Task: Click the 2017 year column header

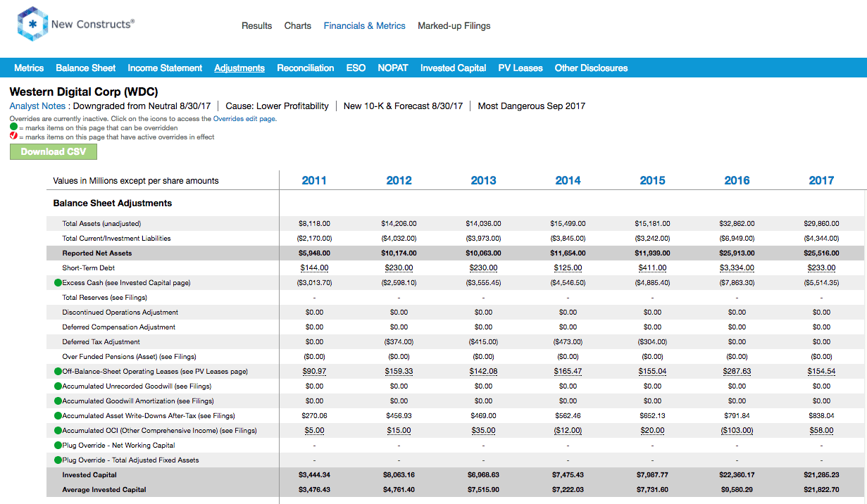Action: (821, 181)
